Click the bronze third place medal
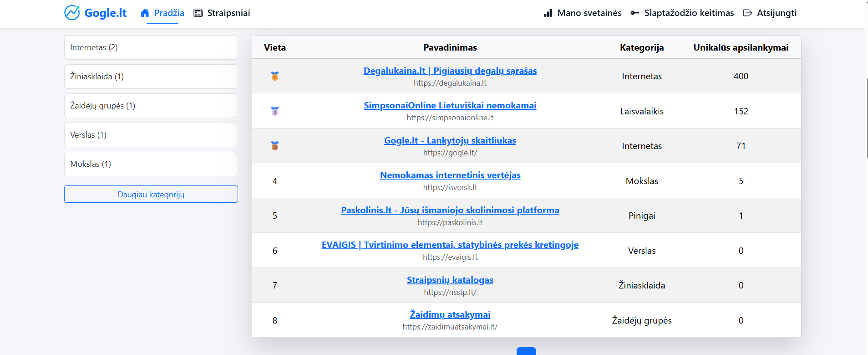Image resolution: width=868 pixels, height=355 pixels. [x=275, y=146]
